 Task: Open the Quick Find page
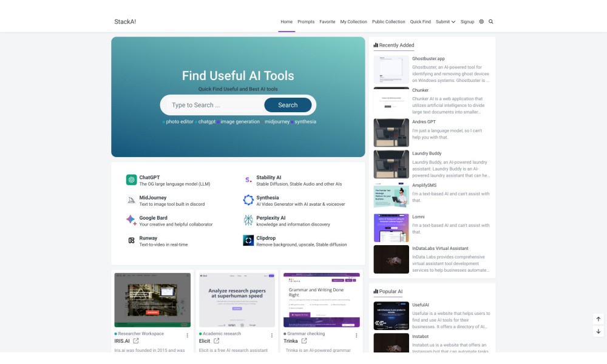[420, 22]
